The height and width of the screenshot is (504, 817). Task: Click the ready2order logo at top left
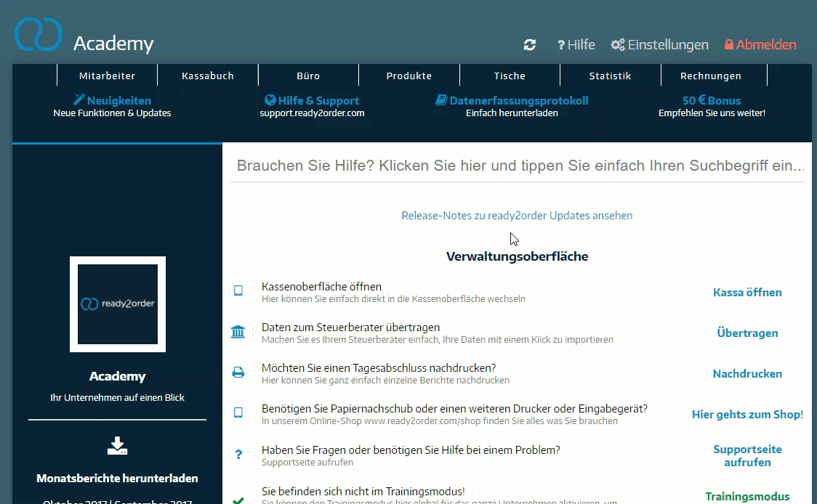[x=38, y=34]
